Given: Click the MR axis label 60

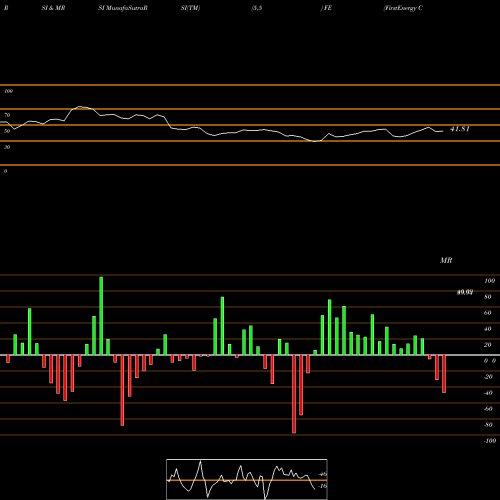Looking at the screenshot, I should [488, 313].
